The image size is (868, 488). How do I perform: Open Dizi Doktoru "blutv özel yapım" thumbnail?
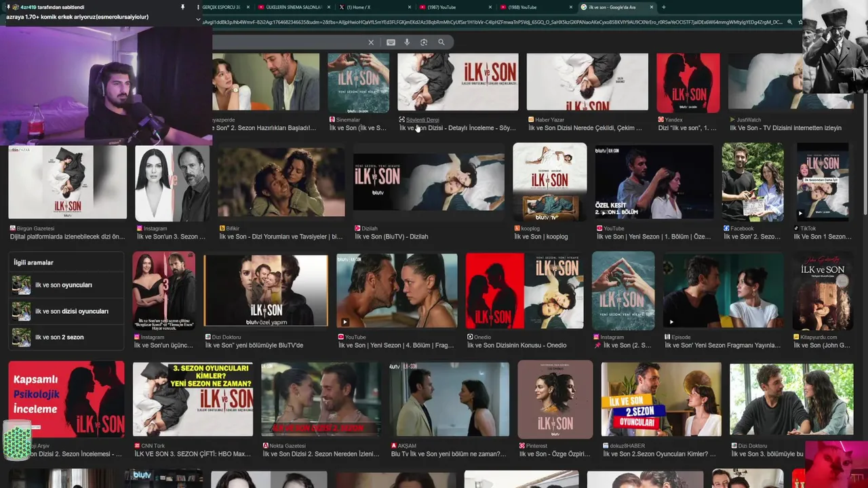266,291
